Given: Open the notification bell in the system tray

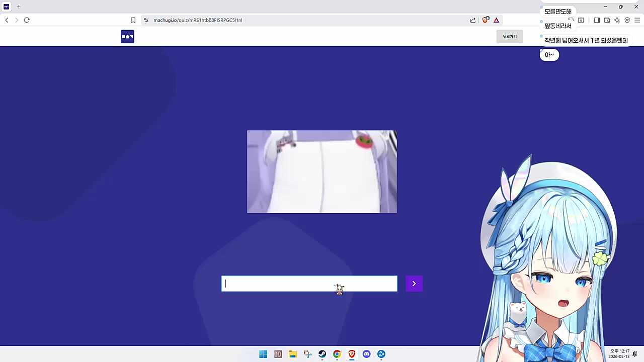Looking at the screenshot, I should (635, 354).
